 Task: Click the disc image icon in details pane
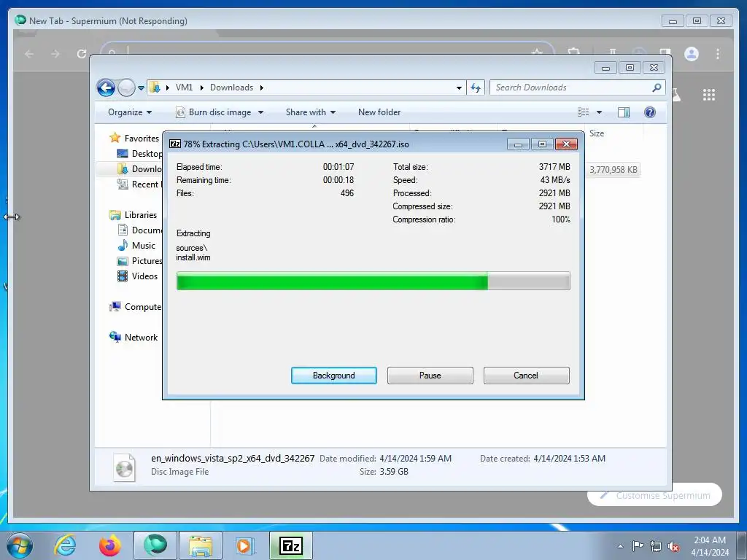click(x=124, y=467)
